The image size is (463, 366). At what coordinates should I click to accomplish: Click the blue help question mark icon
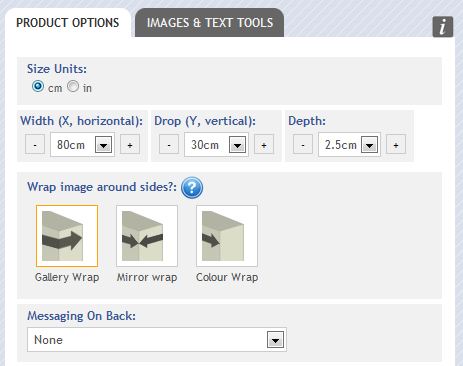[x=192, y=188]
